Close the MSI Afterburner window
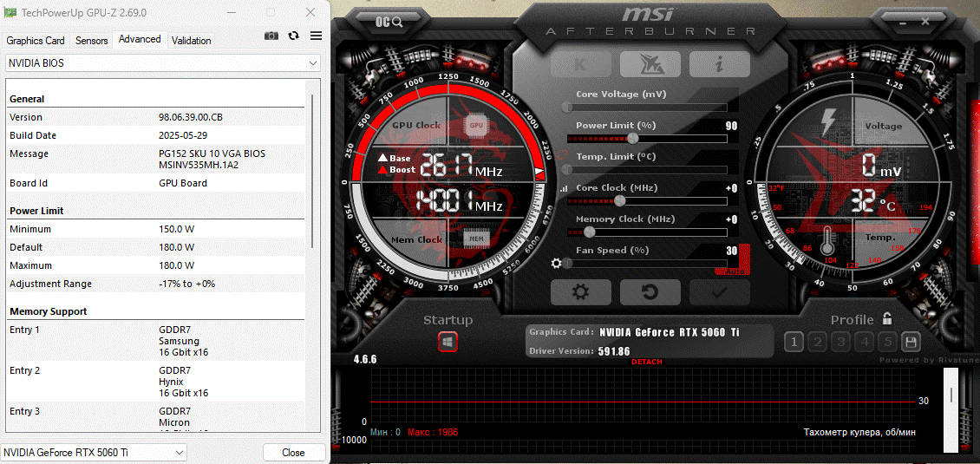 [924, 22]
